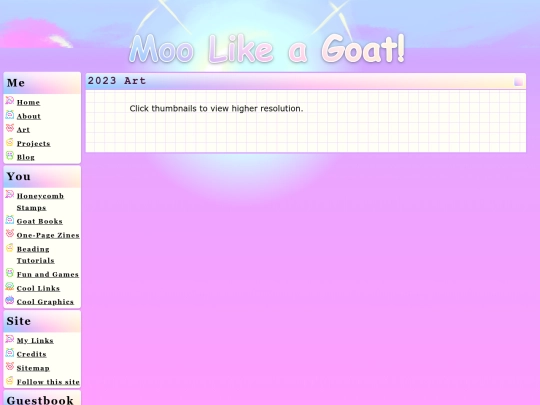Click the icon beside the Blog link
Image resolution: width=540 pixels, height=405 pixels.
(10, 156)
